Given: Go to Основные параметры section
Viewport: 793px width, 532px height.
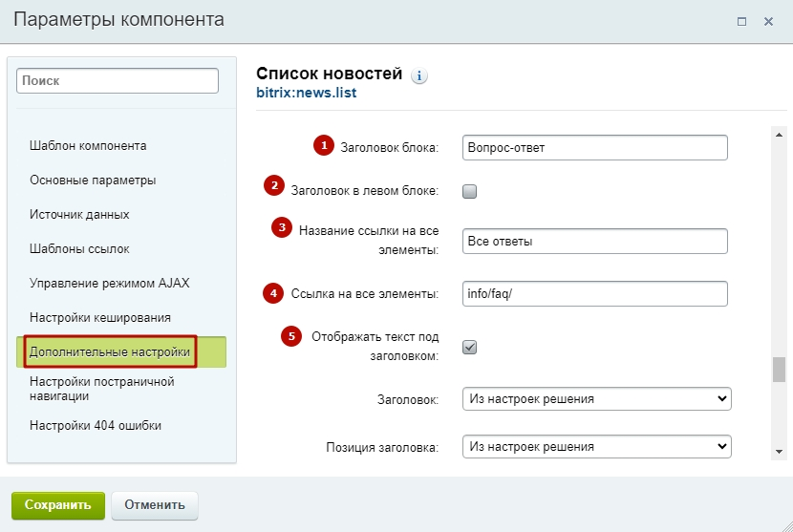Looking at the screenshot, I should (x=93, y=180).
